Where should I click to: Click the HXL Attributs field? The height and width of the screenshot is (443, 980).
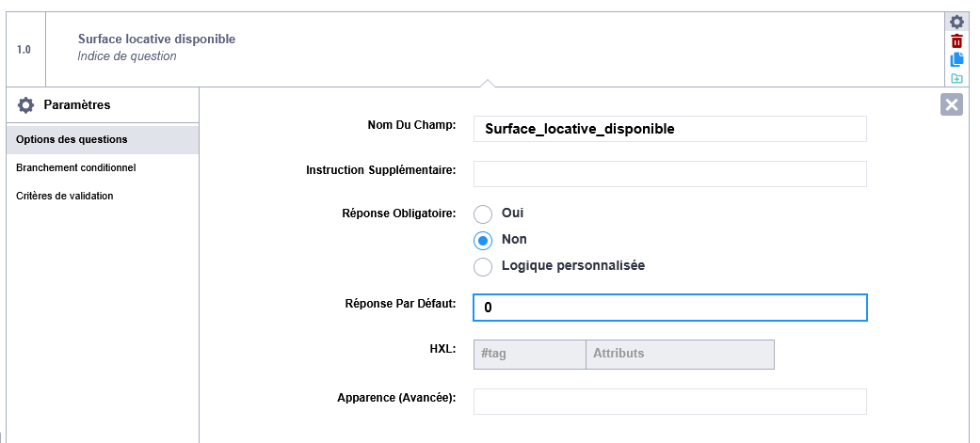[x=680, y=354]
